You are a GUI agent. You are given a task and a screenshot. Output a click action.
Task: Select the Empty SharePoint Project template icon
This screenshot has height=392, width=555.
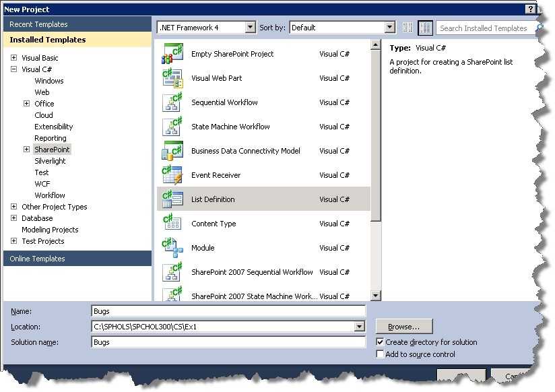coord(172,54)
